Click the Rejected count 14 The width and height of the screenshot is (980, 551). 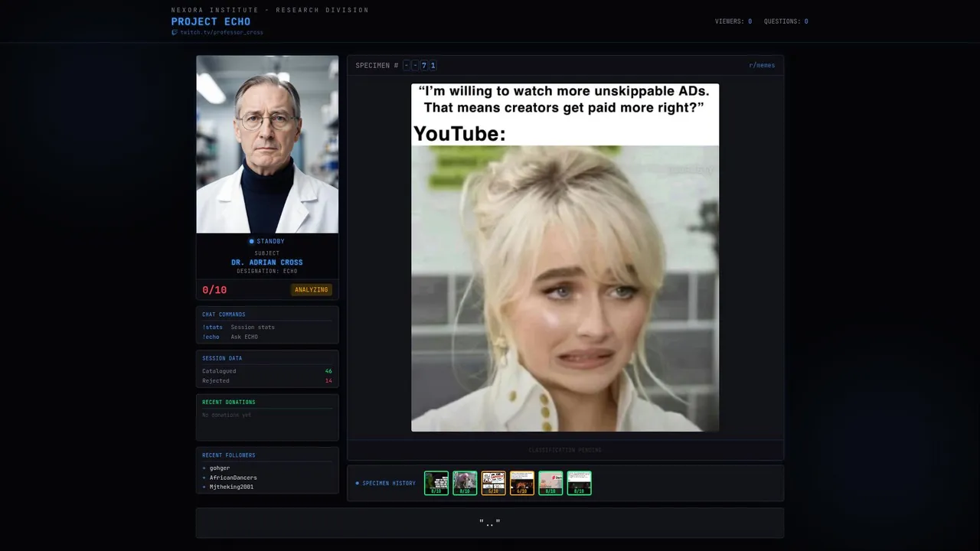(x=328, y=380)
